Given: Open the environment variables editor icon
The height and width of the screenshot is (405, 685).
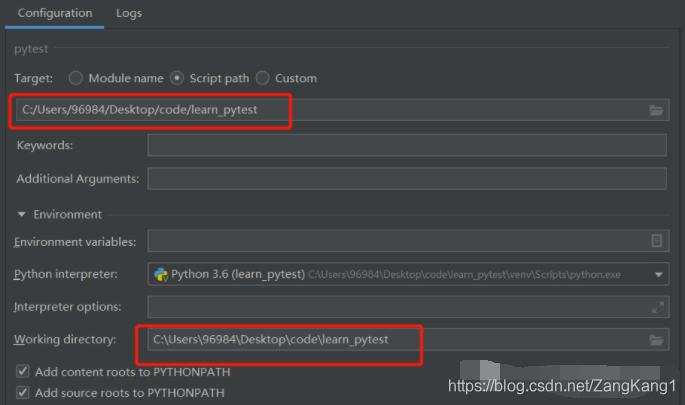Looking at the screenshot, I should click(656, 241).
